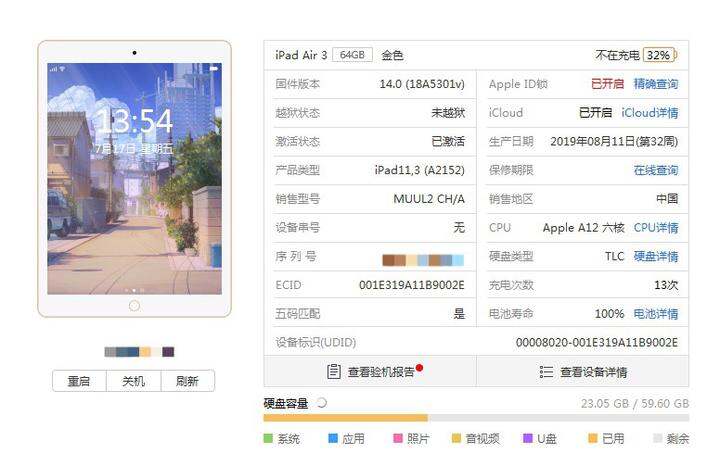Screen dimensions: 720x453
Task: Click the 刷新 refresh button
Action: pyautogui.click(x=187, y=381)
